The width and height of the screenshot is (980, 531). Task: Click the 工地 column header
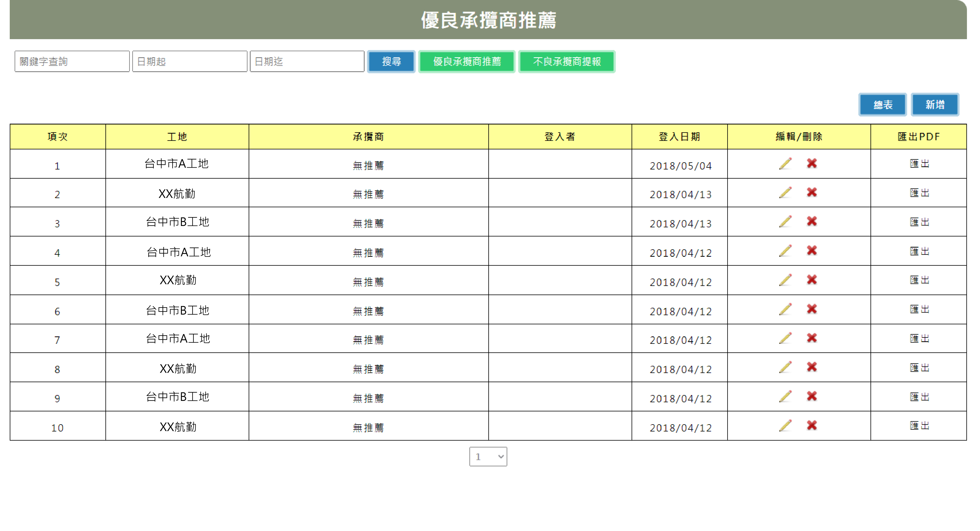(177, 137)
